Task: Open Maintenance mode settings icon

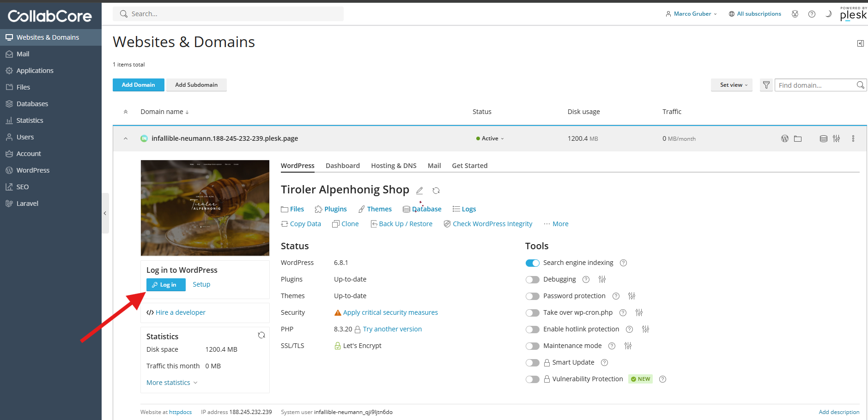Action: (628, 346)
